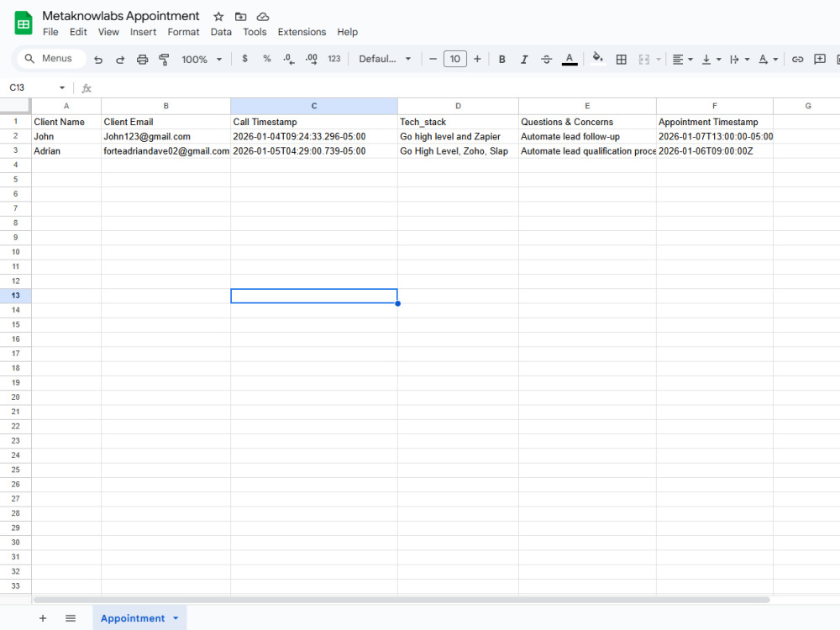This screenshot has width=840, height=630.
Task: Click the horizontal scrollbar
Action: point(402,600)
